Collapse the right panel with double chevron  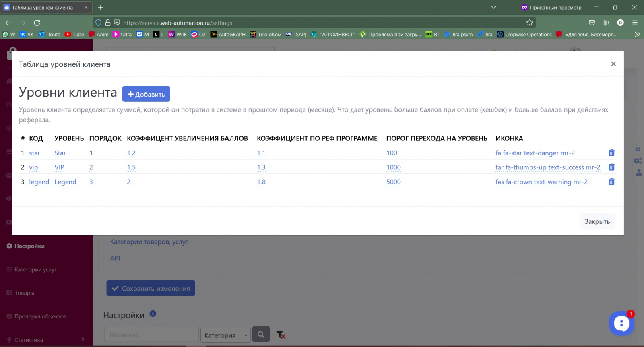(x=638, y=149)
